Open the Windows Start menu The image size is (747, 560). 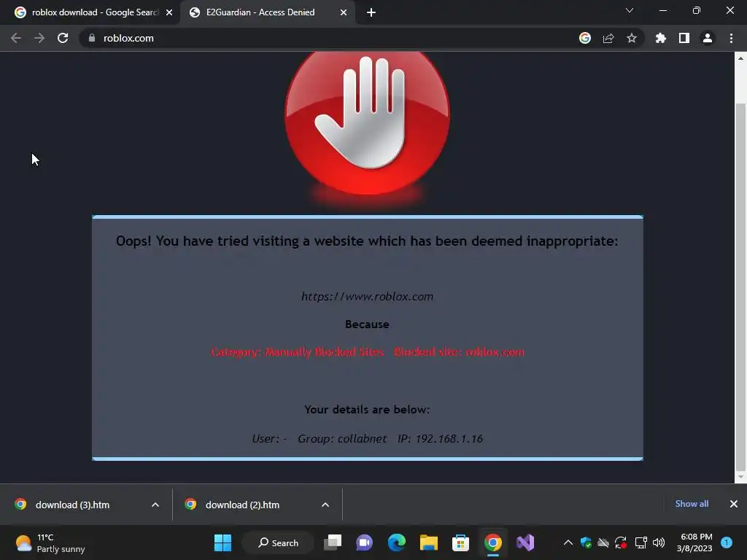[x=222, y=542]
